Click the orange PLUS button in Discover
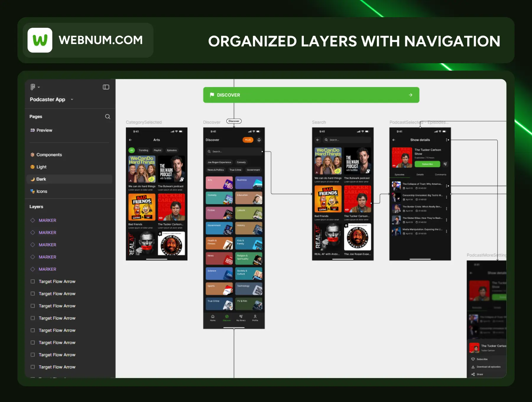Image resolution: width=532 pixels, height=402 pixels. click(x=248, y=140)
